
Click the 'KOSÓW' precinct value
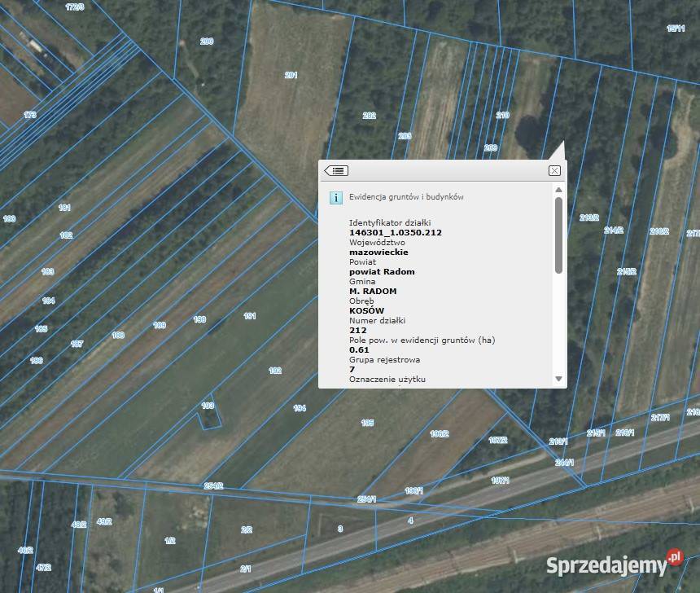[366, 311]
